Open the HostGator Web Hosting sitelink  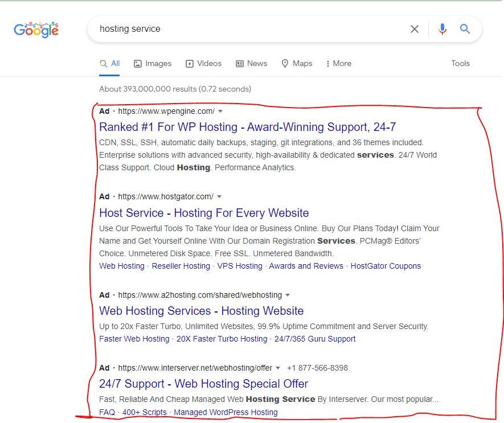[121, 266]
